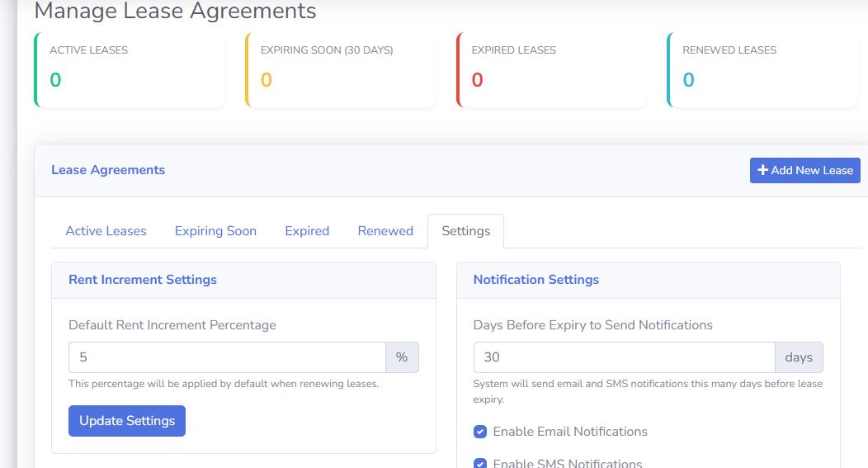868x468 pixels.
Task: Click the Days Before Expiry input field
Action: 624,357
